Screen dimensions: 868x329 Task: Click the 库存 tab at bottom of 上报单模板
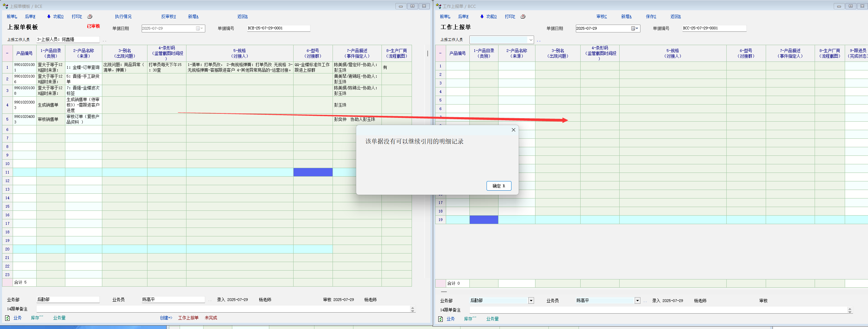point(37,318)
